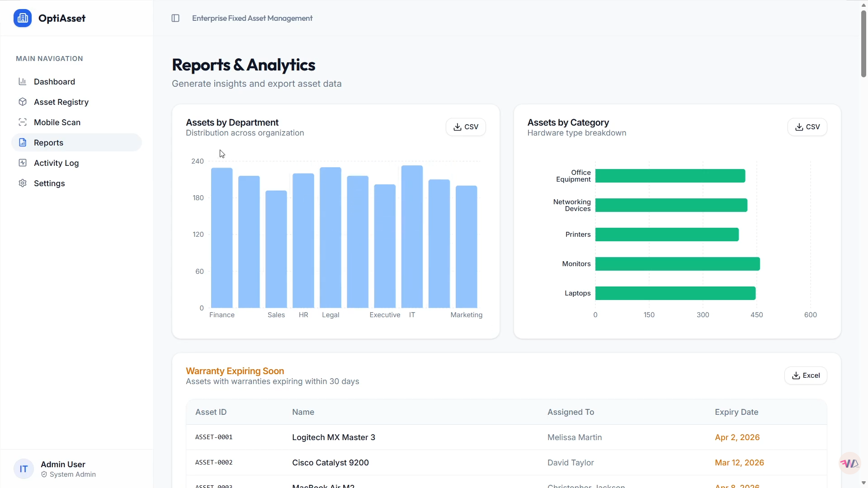Click the IT user avatar
This screenshot has height=488, width=868.
(24, 469)
